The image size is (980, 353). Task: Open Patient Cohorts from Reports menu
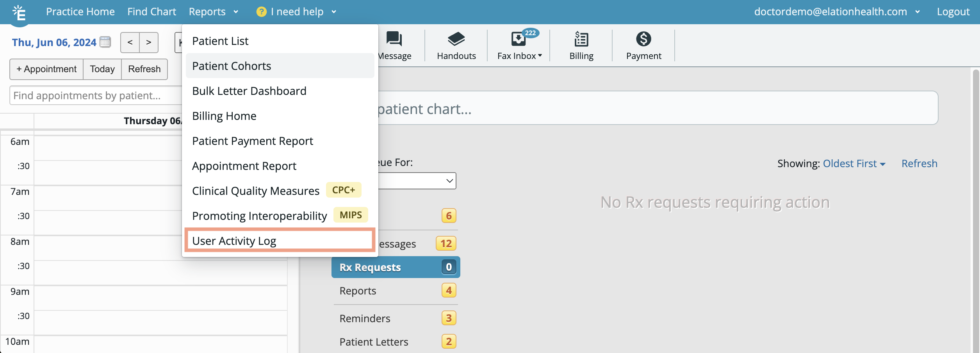click(x=231, y=66)
